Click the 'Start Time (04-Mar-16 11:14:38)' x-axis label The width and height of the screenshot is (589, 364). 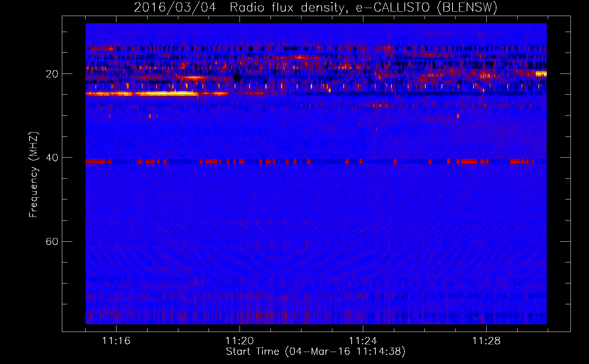tap(316, 352)
